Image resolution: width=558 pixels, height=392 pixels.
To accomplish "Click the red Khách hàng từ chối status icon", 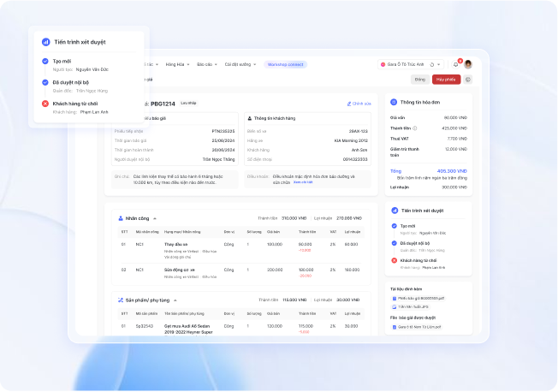I will (x=45, y=104).
